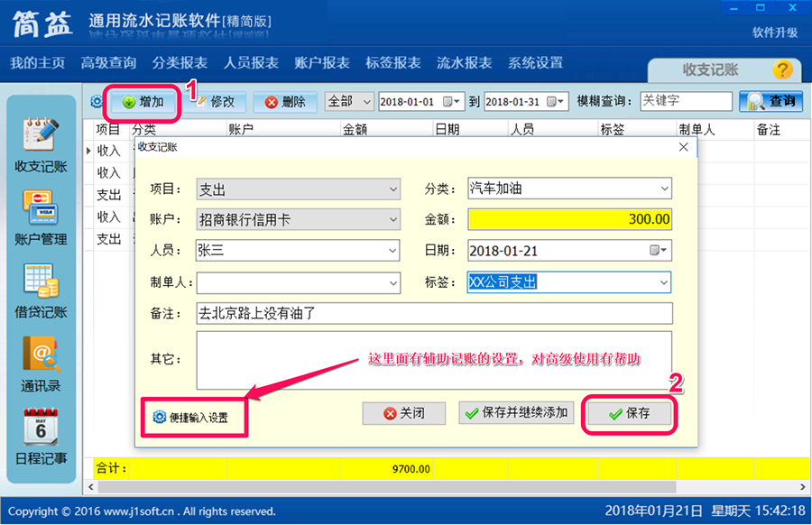Go to the 我的主页 menu
This screenshot has height=525, width=812.
click(37, 62)
